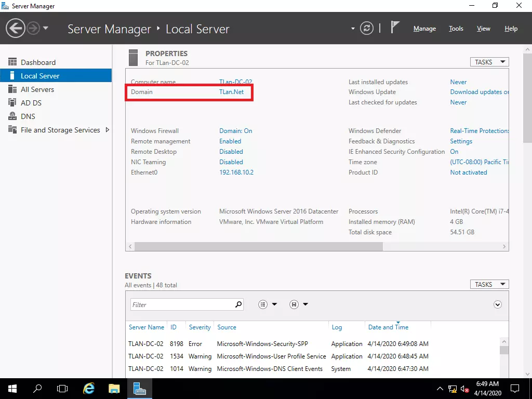Click the forward navigation arrow
This screenshot has height=399, width=532.
click(33, 28)
